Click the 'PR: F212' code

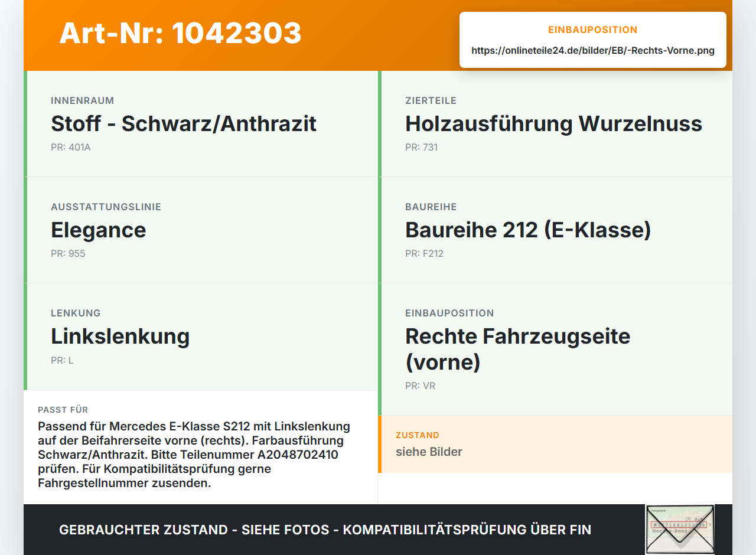coord(424,254)
